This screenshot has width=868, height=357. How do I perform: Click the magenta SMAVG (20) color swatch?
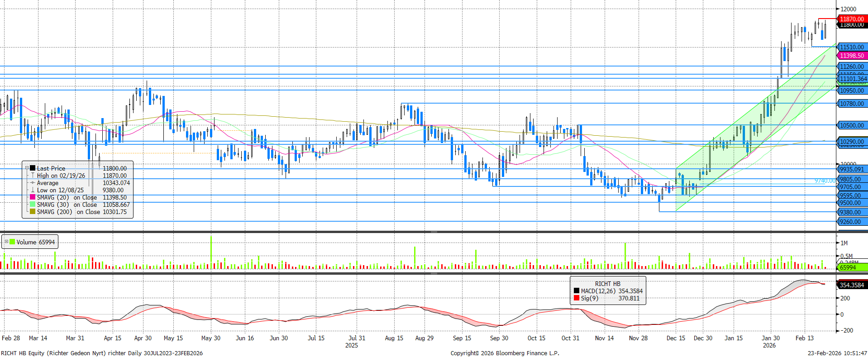[33, 197]
